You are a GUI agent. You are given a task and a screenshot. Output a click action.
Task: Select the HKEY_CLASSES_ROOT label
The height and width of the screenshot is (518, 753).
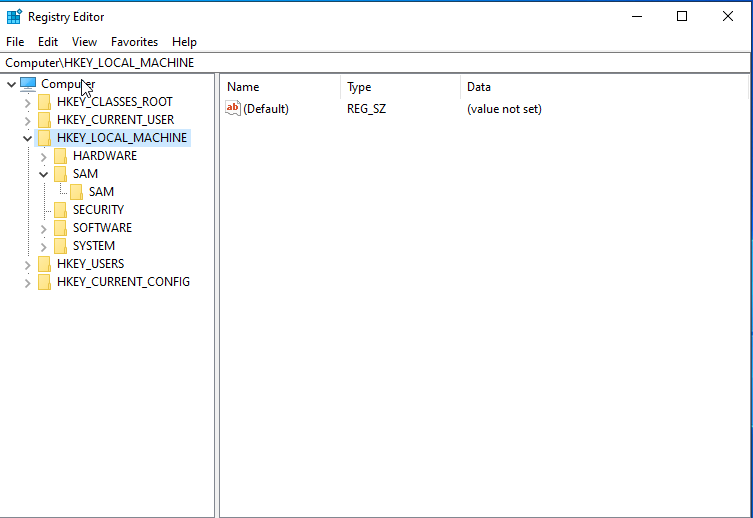click(x=115, y=102)
